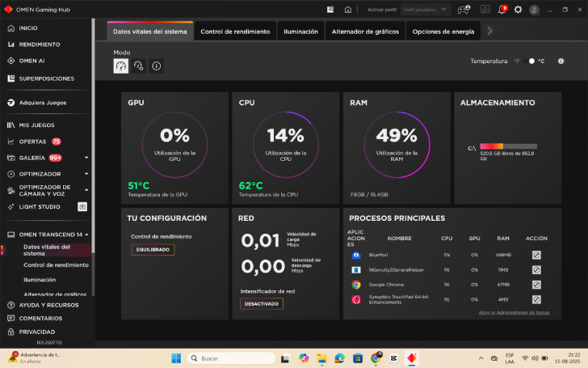Select Datos vitales del sistema tree item
Screen dimensions: 588x368
point(47,250)
